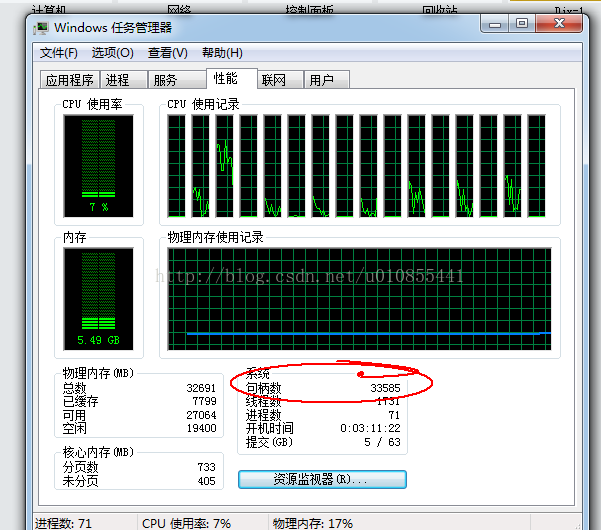The image size is (601, 530).
Task: Click the 核心内存(MB) group heading
Action: [98, 452]
